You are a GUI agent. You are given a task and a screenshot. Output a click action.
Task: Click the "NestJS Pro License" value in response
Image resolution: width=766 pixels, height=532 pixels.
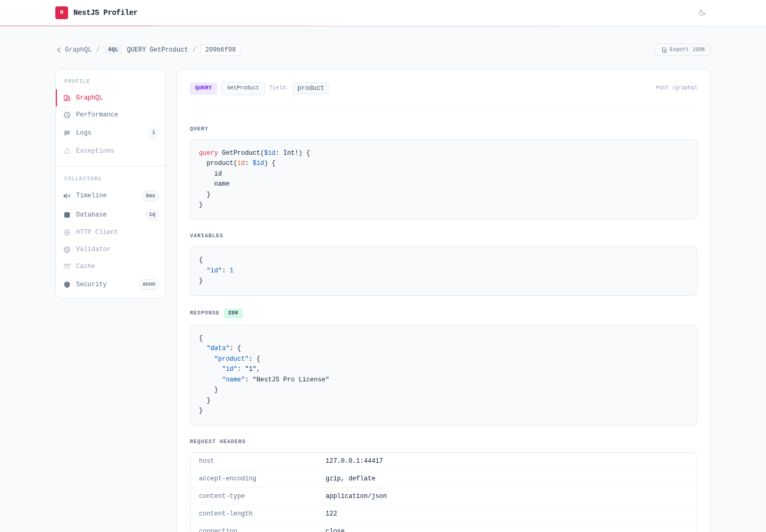(291, 380)
